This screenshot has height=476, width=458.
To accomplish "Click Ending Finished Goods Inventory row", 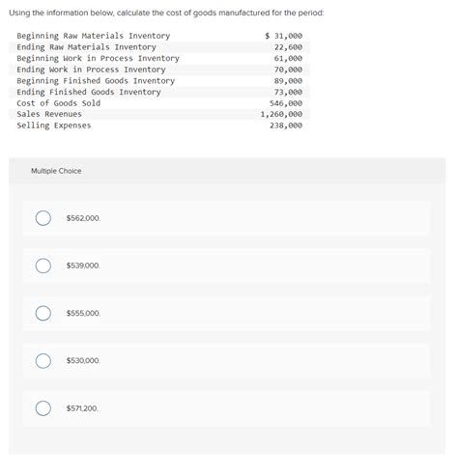I will (x=159, y=92).
